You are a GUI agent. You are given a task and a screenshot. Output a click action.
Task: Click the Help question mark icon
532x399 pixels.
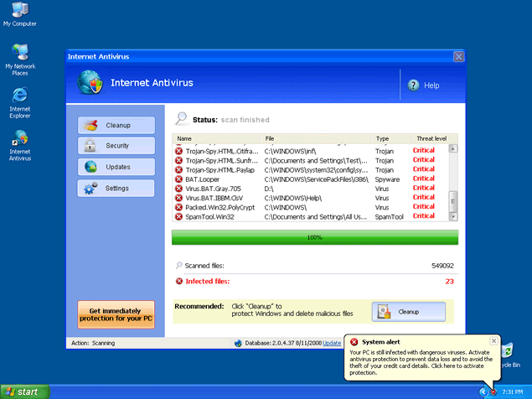(x=414, y=85)
